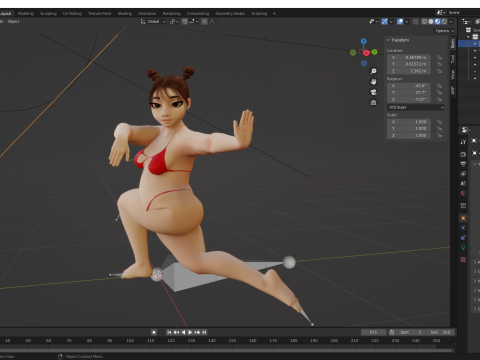
Task: Add a new workspace with plus button
Action: 274,14
